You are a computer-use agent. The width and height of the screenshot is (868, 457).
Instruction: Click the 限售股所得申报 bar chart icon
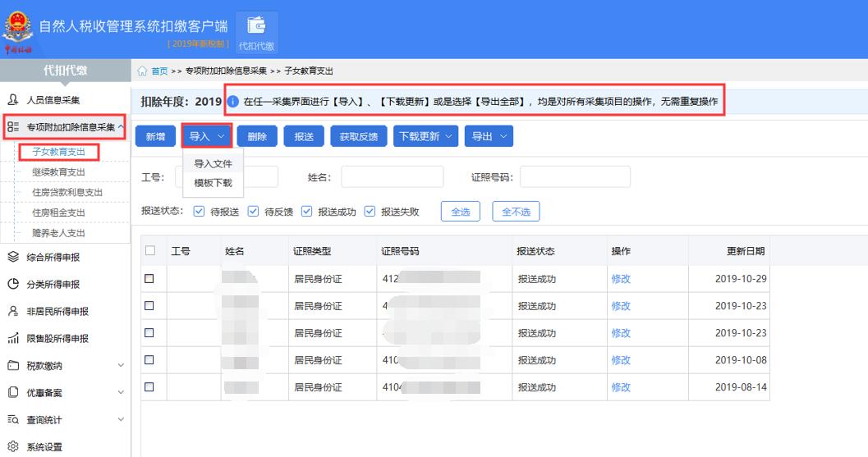(13, 338)
